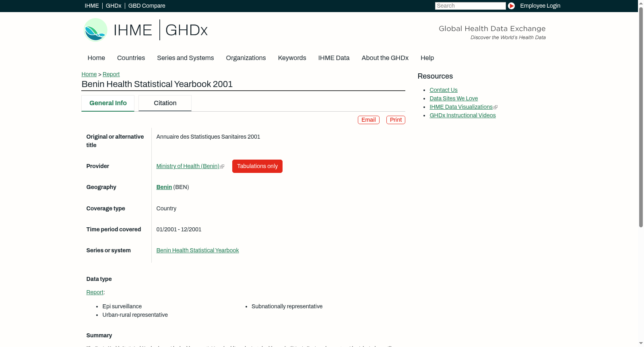Click the IHME GHDx logo

point(145,30)
